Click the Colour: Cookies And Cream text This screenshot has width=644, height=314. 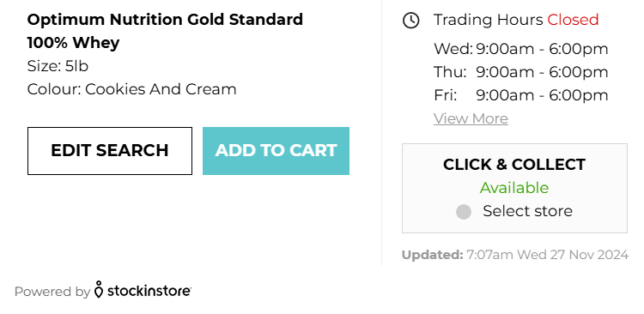tap(132, 89)
